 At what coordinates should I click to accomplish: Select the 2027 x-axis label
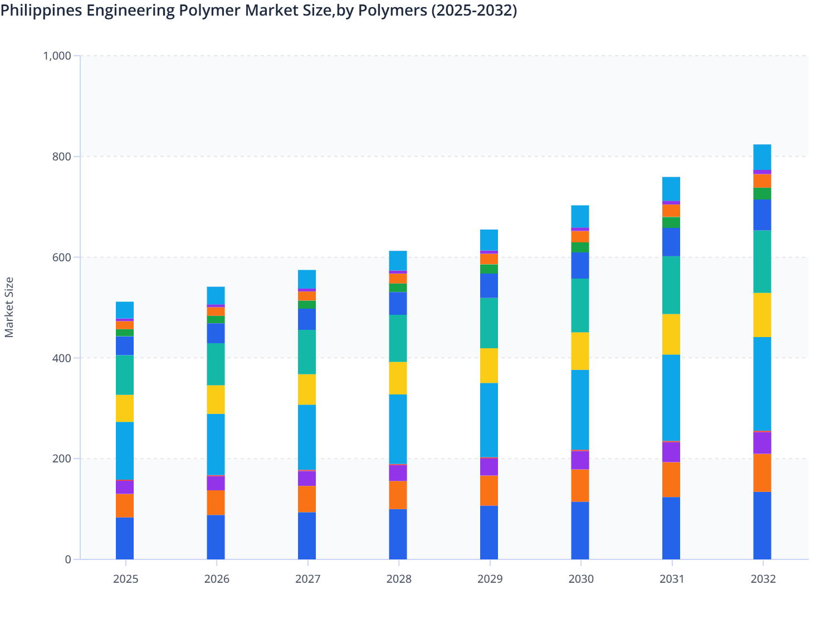308,579
